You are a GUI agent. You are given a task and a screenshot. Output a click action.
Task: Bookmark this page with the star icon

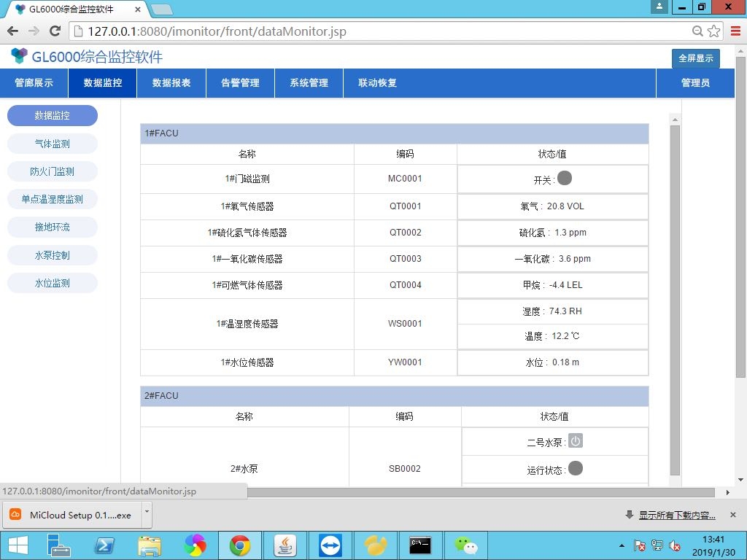point(713,31)
